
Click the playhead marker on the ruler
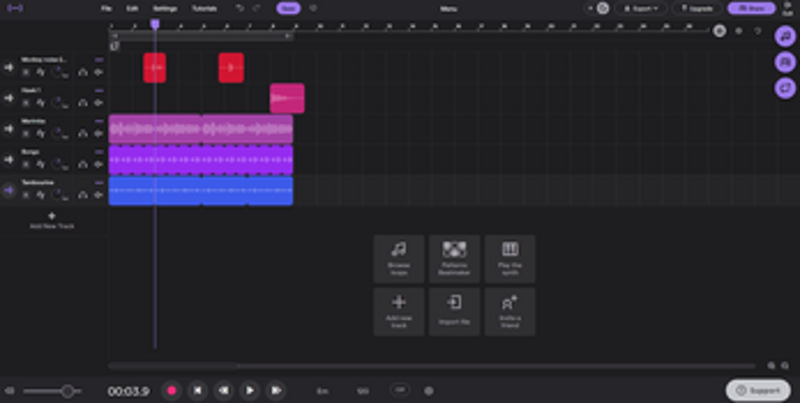tap(155, 23)
